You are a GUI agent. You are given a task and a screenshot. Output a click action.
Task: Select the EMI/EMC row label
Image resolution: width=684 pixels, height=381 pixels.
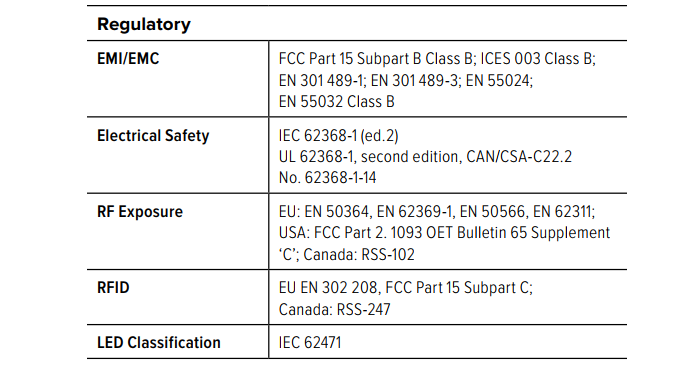click(128, 58)
